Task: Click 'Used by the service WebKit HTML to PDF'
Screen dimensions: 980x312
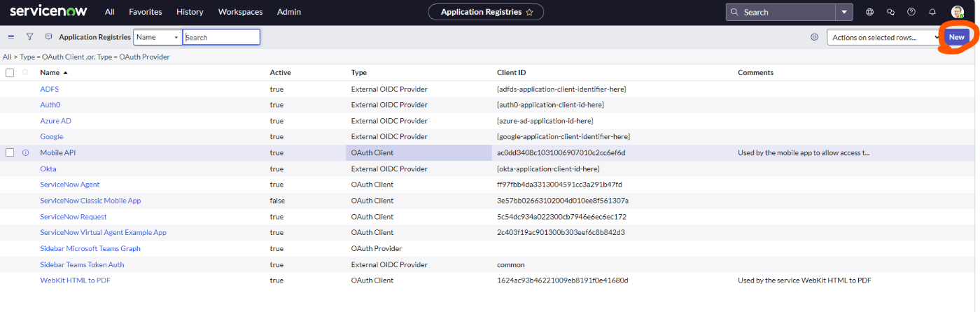Action: click(x=804, y=281)
